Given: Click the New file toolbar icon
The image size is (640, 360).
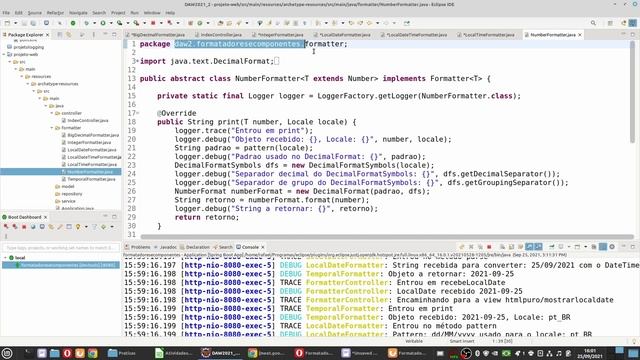Looking at the screenshot, I should pos(7,23).
